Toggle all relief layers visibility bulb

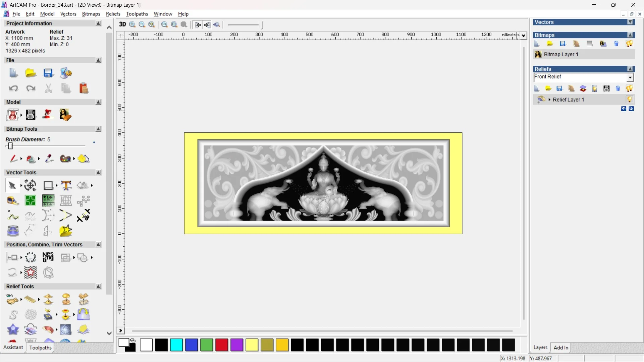(x=629, y=88)
